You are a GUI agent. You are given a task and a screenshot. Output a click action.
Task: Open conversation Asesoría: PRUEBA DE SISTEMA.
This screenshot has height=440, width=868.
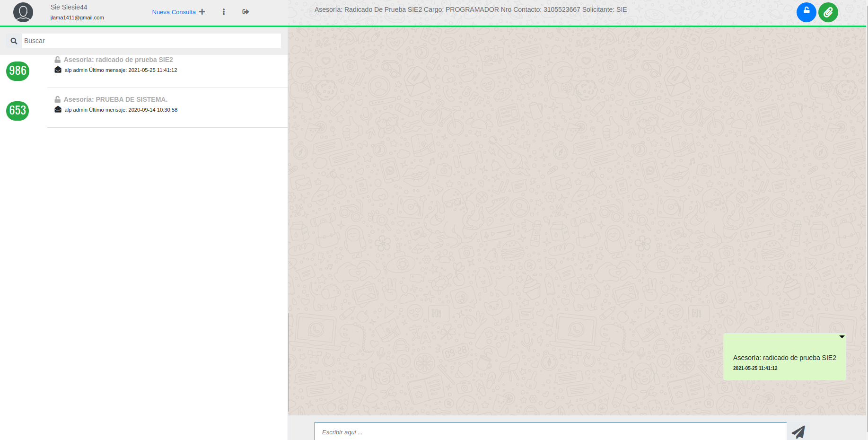pos(115,99)
